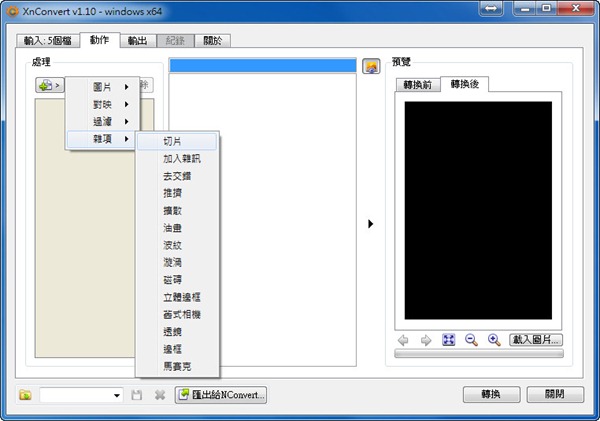Viewport: 600px width, 421px height.
Task: Expand the 過濾 submenu
Action: coord(102,122)
